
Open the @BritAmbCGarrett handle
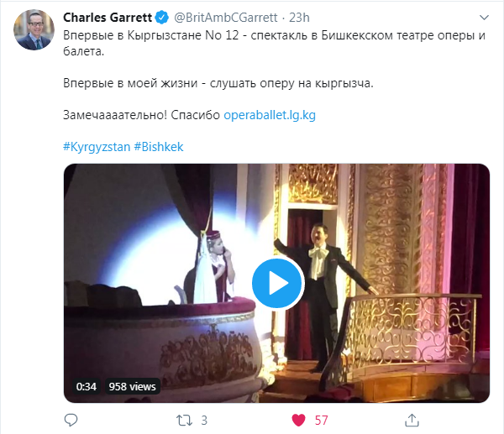(x=226, y=18)
